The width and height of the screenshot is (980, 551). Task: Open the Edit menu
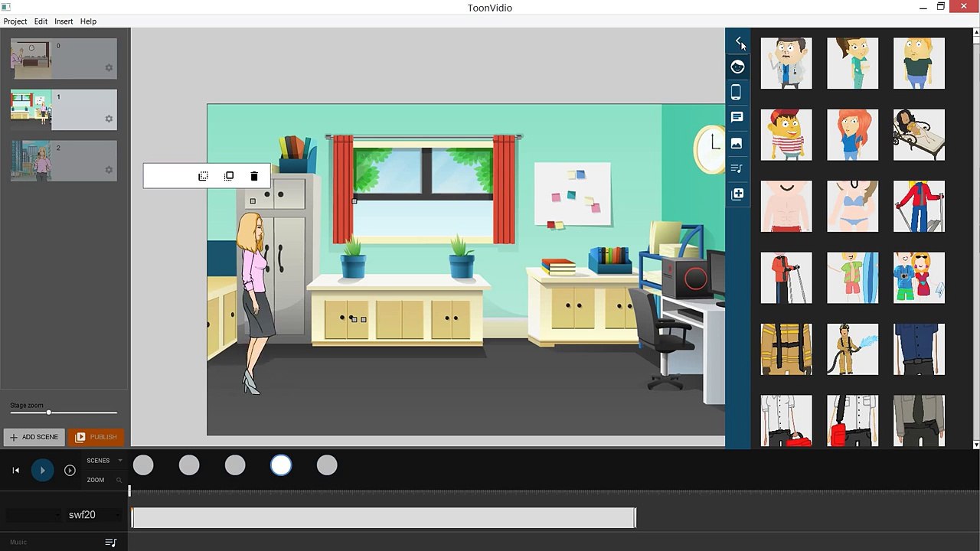tap(41, 21)
